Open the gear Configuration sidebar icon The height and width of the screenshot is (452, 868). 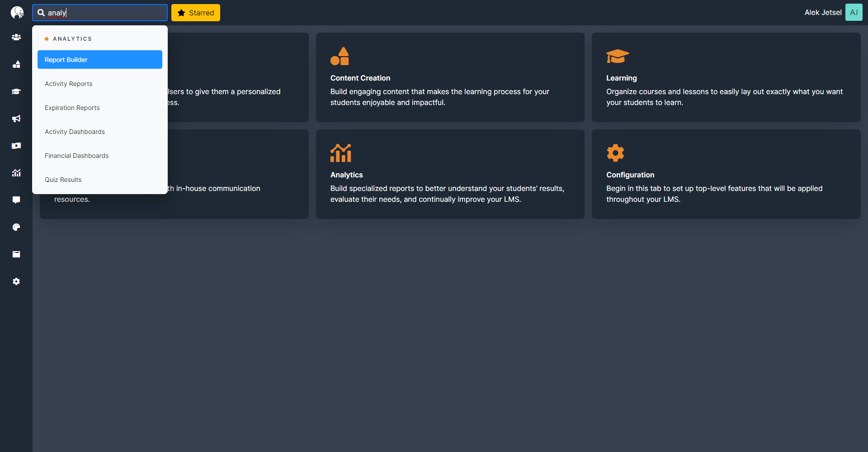[16, 281]
